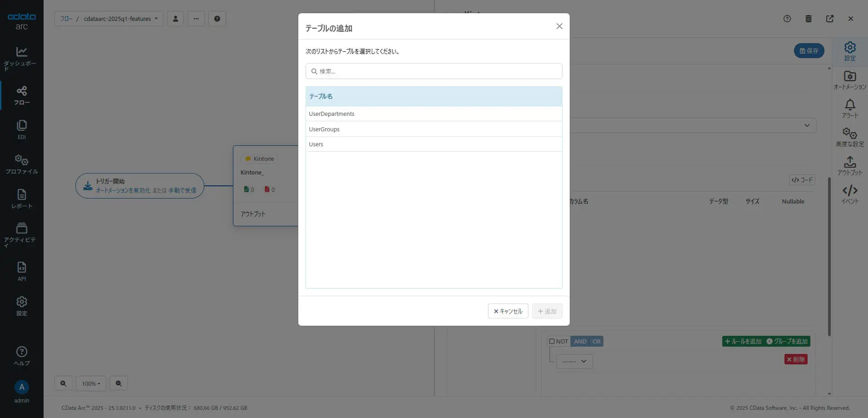This screenshot has height=418, width=868.
Task: Select the AND filter operator
Action: 580,341
